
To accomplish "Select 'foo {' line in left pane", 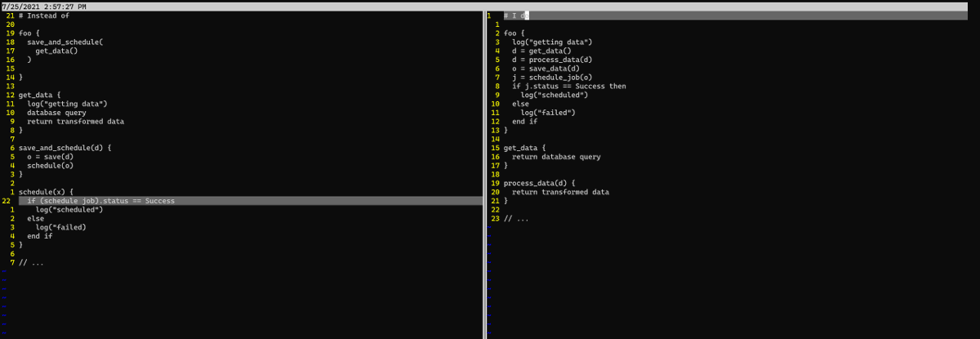I will click(29, 33).
